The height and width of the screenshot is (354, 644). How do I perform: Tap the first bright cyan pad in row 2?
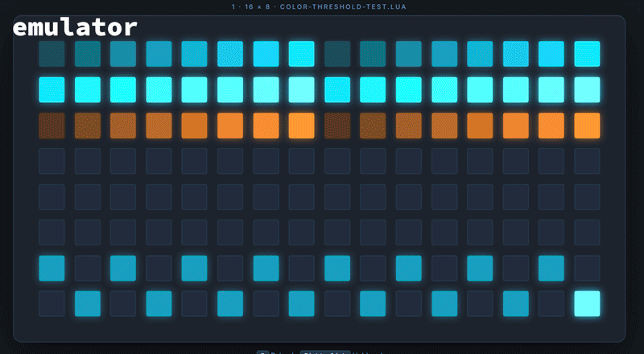pos(52,89)
